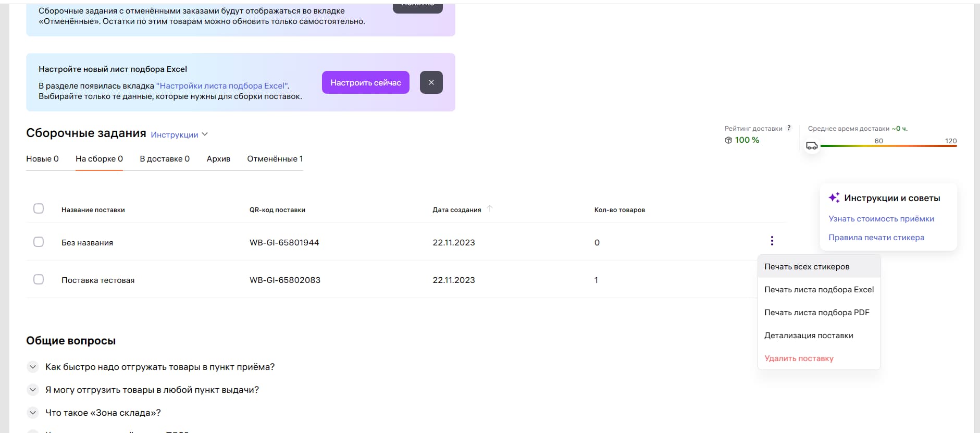This screenshot has width=980, height=433.
Task: Open Детализация поставки from context menu
Action: [819, 335]
